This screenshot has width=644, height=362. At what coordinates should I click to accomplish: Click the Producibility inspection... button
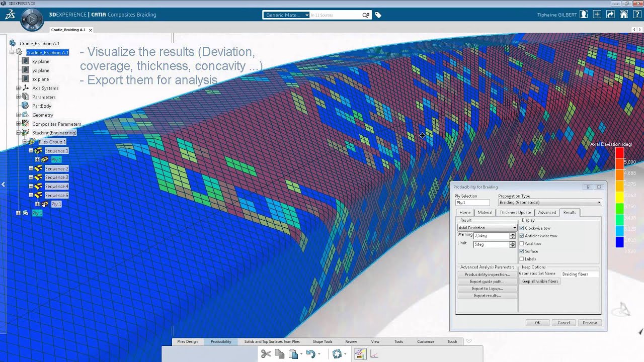coord(487,275)
